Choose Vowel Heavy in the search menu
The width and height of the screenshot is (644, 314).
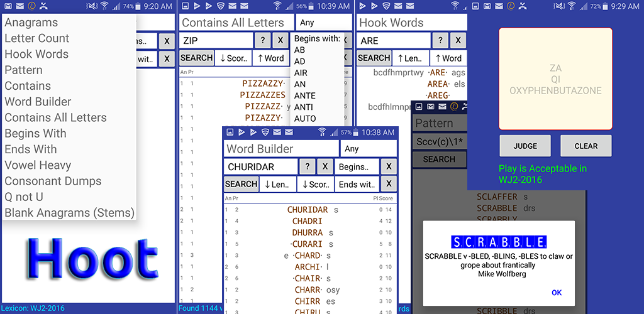pyautogui.click(x=38, y=165)
